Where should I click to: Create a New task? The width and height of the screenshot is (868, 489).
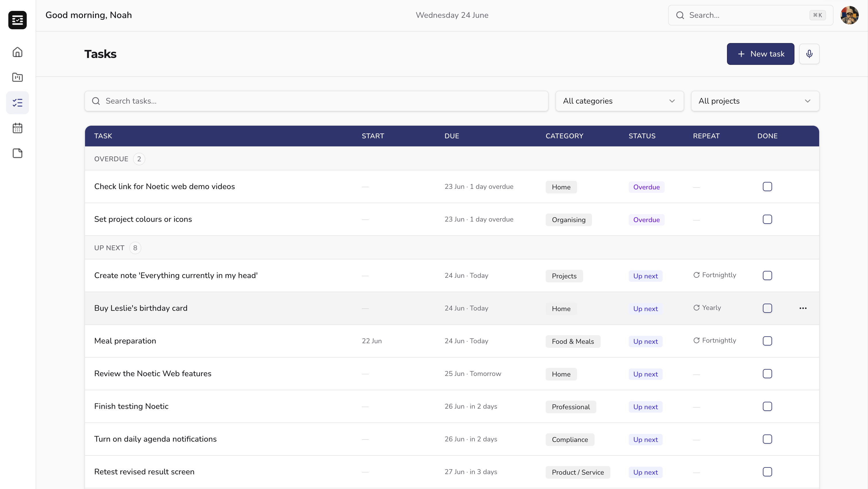pyautogui.click(x=760, y=54)
